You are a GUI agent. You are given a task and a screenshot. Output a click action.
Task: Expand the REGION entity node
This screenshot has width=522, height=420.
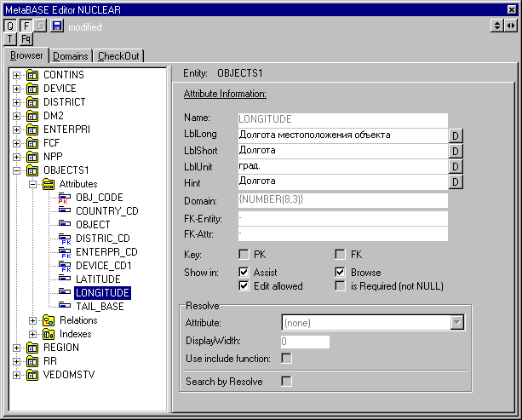[16, 348]
